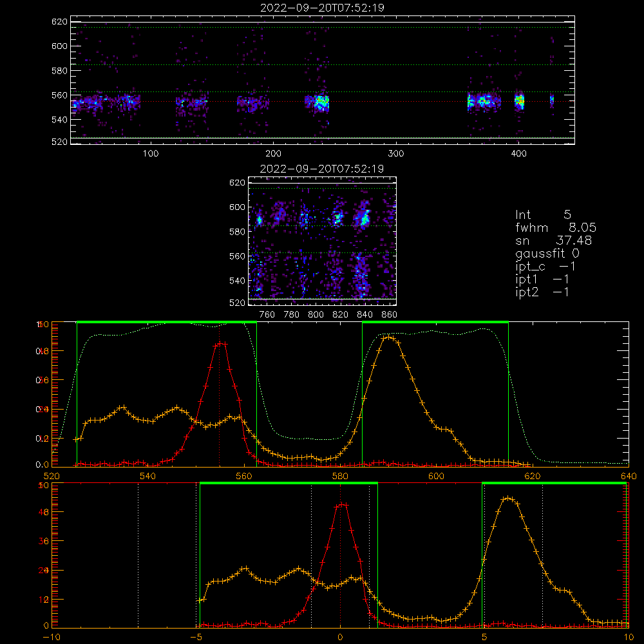Click y-axis label 0.0 on third plot
The width and height of the screenshot is (644, 644).
pos(43,465)
